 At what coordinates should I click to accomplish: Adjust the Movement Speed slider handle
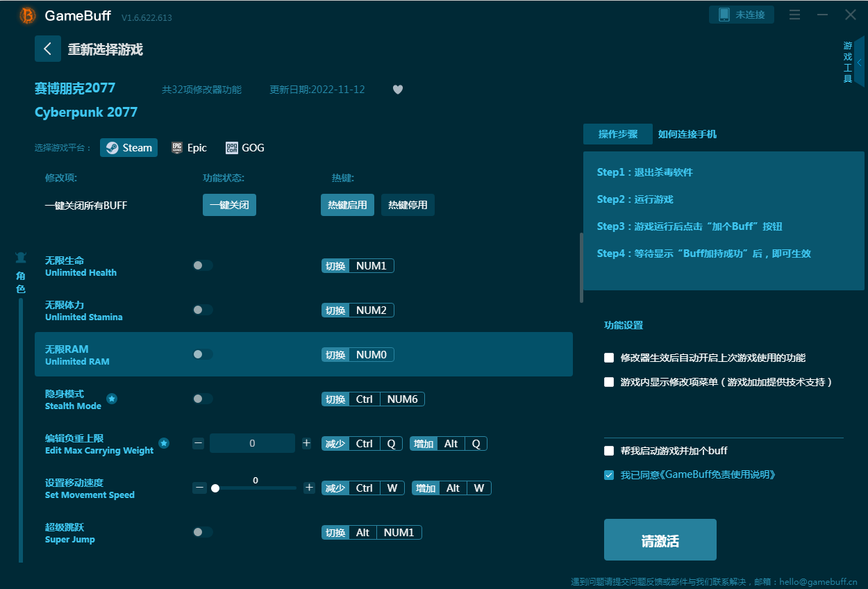(215, 488)
